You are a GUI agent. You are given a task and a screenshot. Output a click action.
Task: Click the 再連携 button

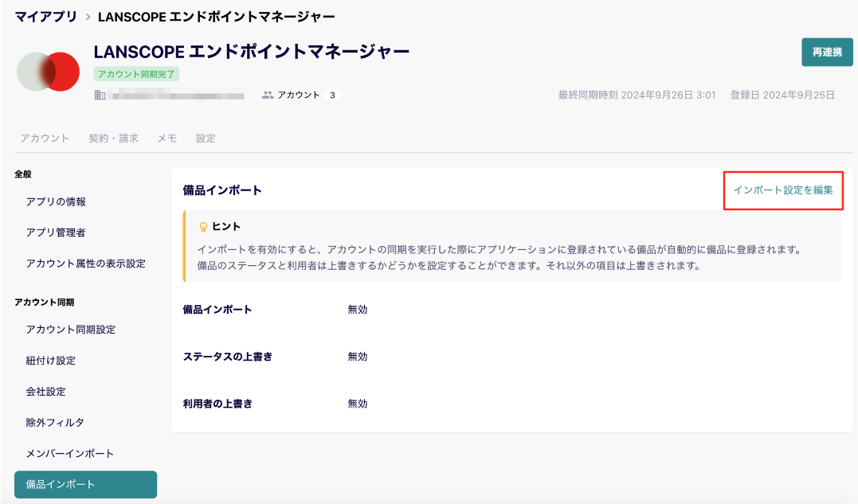coord(827,52)
